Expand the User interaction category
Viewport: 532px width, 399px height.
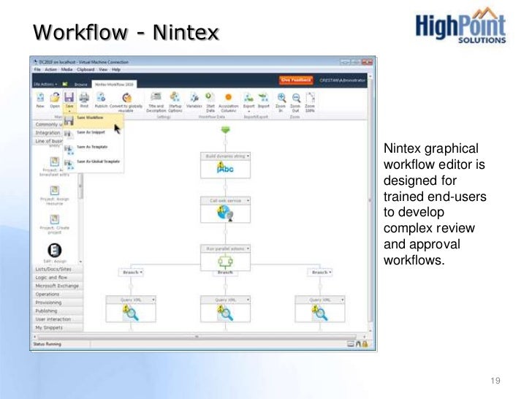tap(58, 319)
